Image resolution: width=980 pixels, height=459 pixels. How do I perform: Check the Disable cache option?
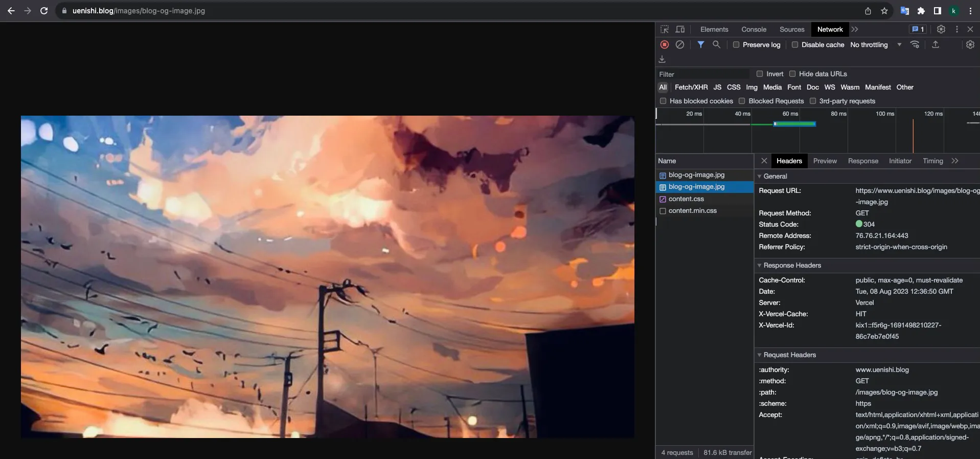pyautogui.click(x=795, y=45)
